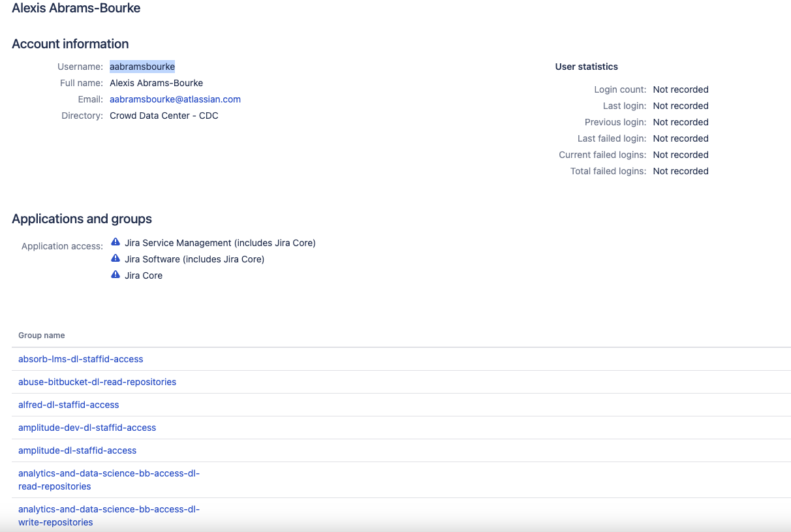Open analytics-and-data-science-bb-access-dl-read-repositories group
791x532 pixels.
109,480
